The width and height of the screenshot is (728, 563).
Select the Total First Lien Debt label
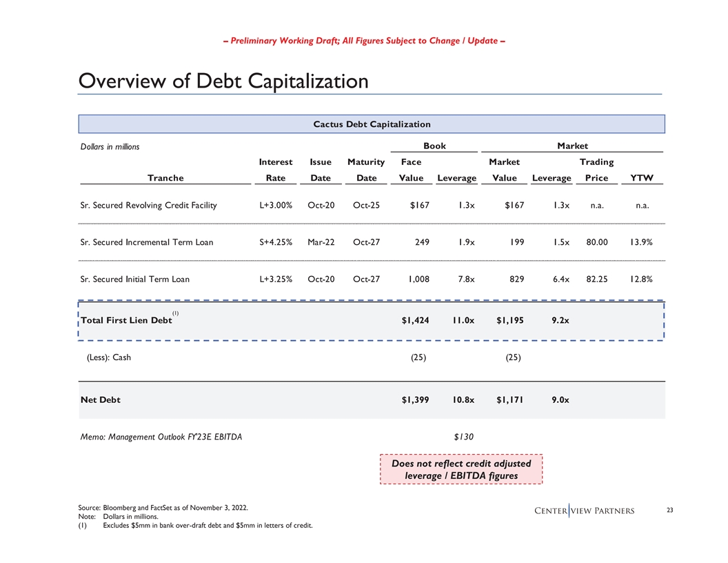click(126, 320)
